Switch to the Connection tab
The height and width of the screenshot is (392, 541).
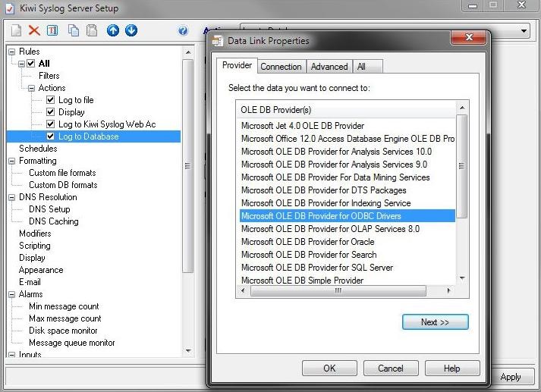281,67
